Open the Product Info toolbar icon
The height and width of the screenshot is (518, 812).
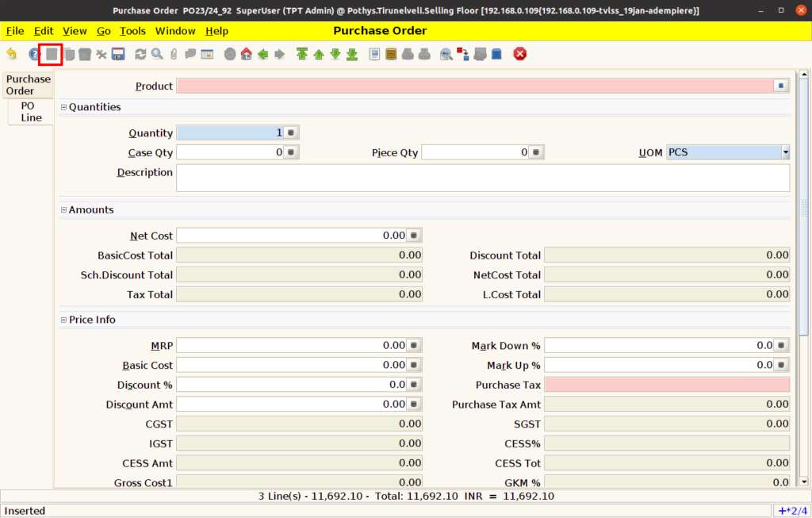click(496, 54)
